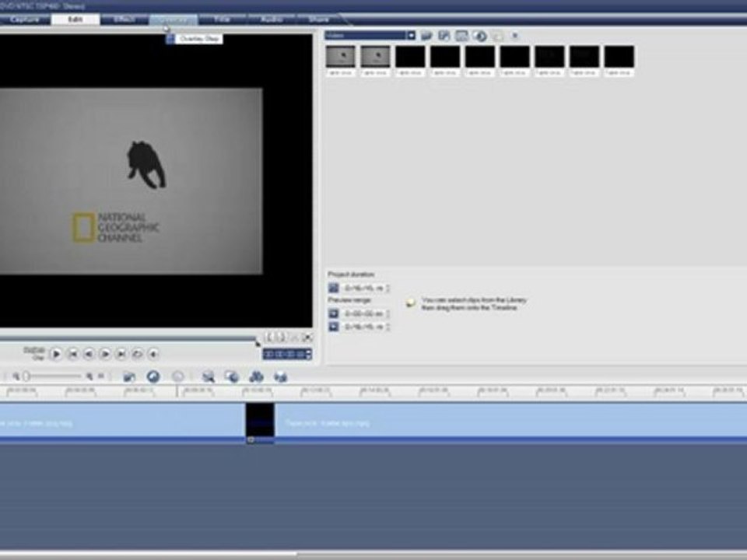The height and width of the screenshot is (560, 747).
Task: Open the system volume speaker button
Action: click(x=153, y=354)
